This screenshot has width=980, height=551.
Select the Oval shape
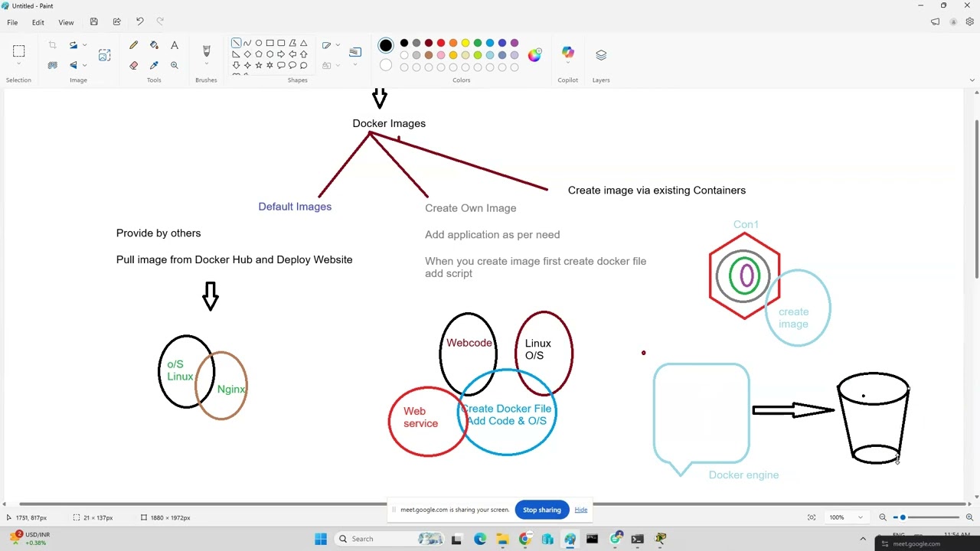[259, 43]
